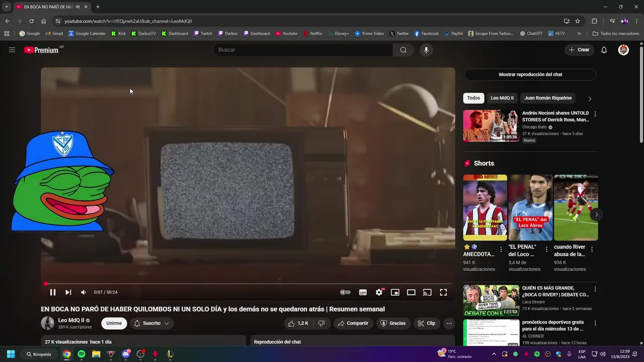Open more actions ellipsis under video
This screenshot has width=644, height=362.
449,323
